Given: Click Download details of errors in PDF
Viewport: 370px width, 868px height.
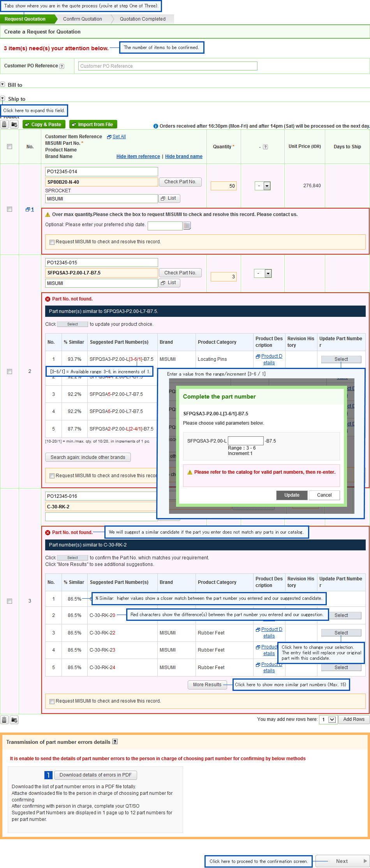Looking at the screenshot, I should coord(95,775).
